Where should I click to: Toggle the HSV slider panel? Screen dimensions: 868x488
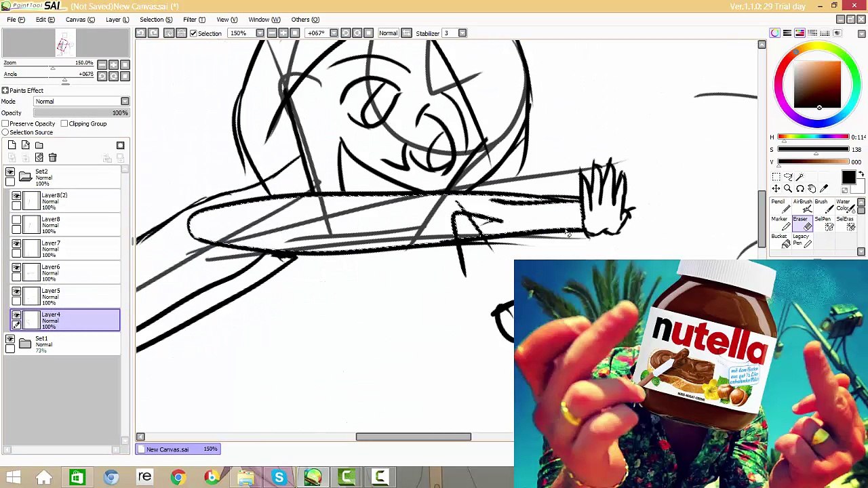click(x=800, y=33)
